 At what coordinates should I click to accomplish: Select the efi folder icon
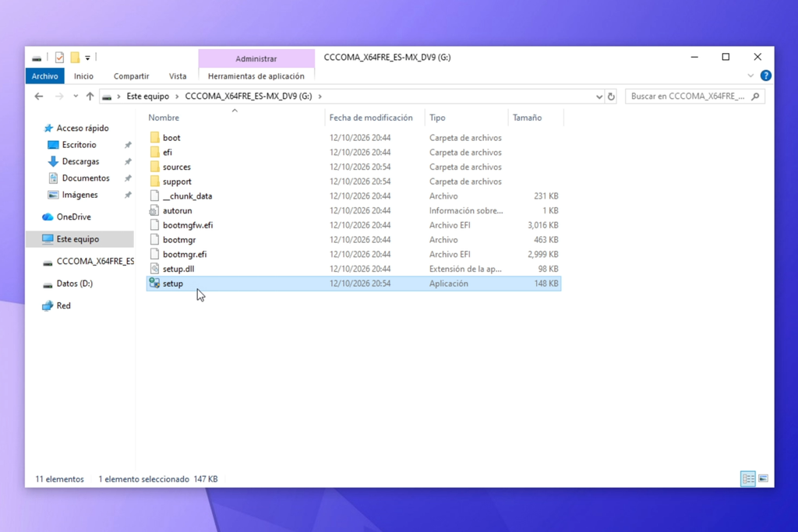point(155,152)
